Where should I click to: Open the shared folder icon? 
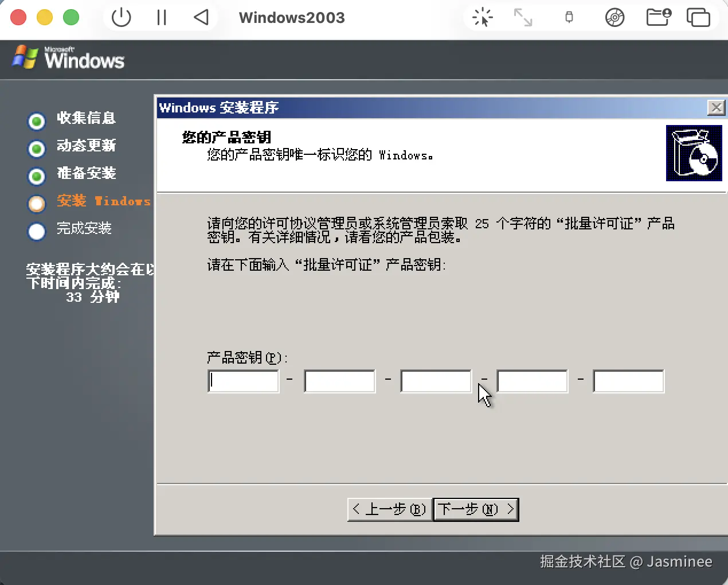(x=658, y=17)
